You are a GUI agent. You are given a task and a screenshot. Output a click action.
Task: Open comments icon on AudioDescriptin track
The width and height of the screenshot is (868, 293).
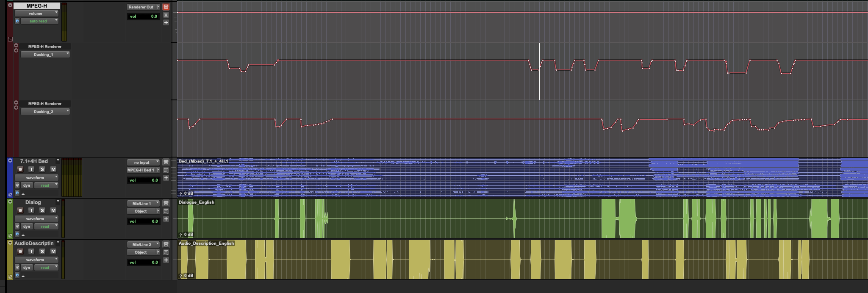166,252
